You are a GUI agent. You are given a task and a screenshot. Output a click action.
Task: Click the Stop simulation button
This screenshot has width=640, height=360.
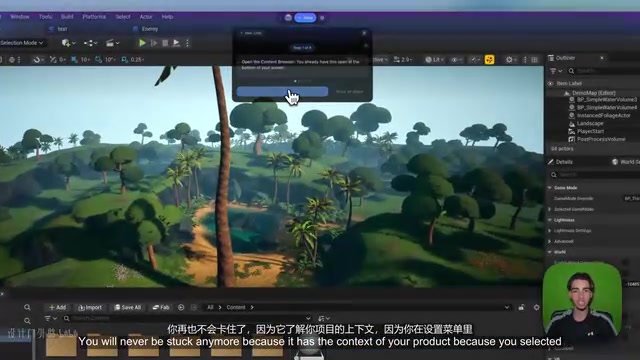[165, 43]
